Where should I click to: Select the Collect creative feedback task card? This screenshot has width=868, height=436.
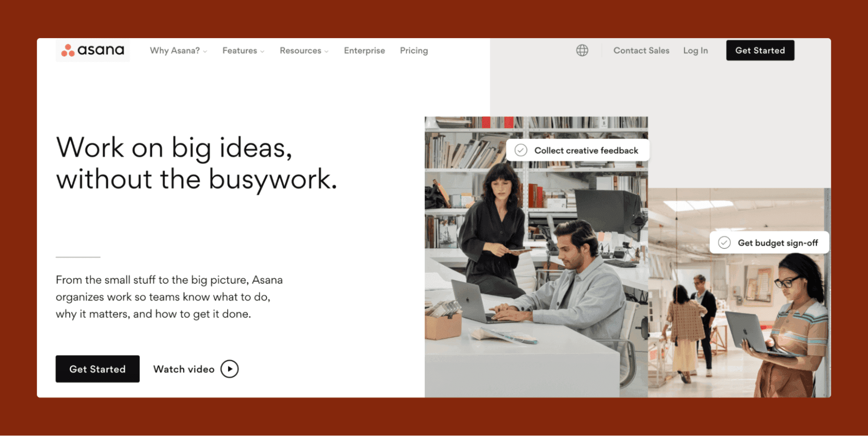(x=578, y=150)
